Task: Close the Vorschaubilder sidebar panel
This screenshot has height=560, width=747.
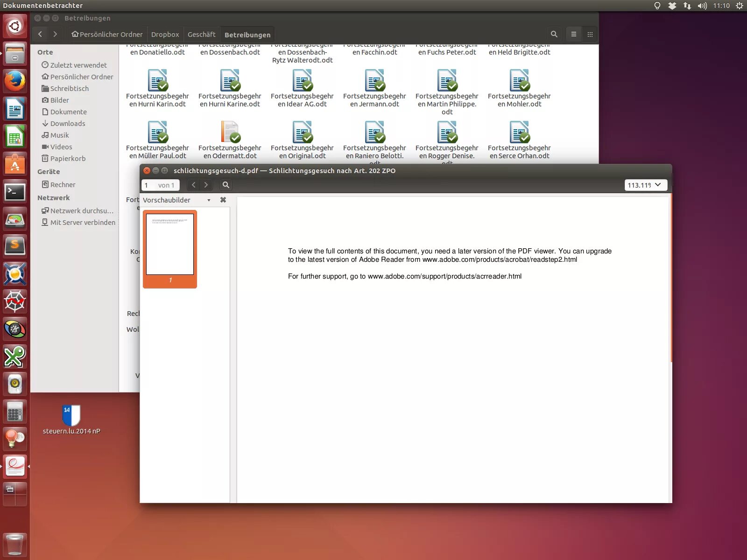Action: (223, 200)
